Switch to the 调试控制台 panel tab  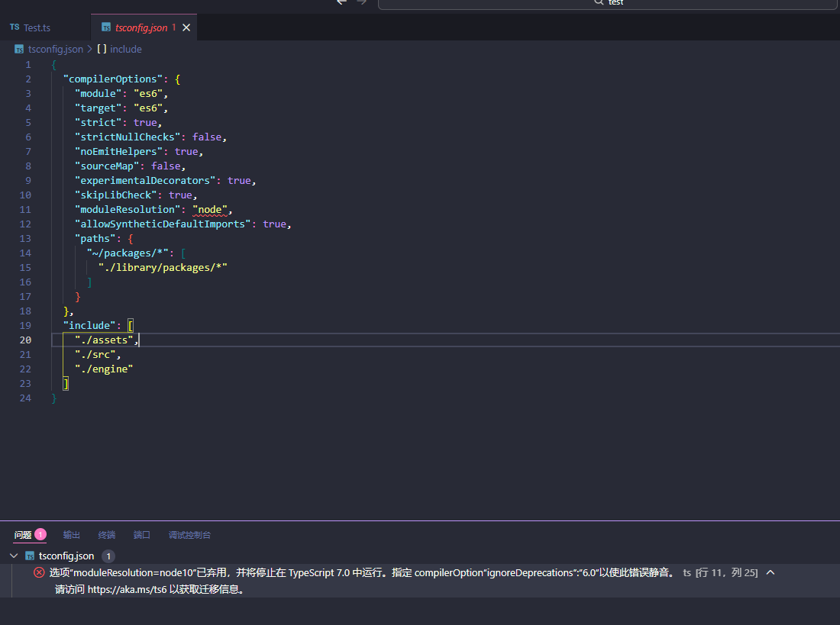189,535
